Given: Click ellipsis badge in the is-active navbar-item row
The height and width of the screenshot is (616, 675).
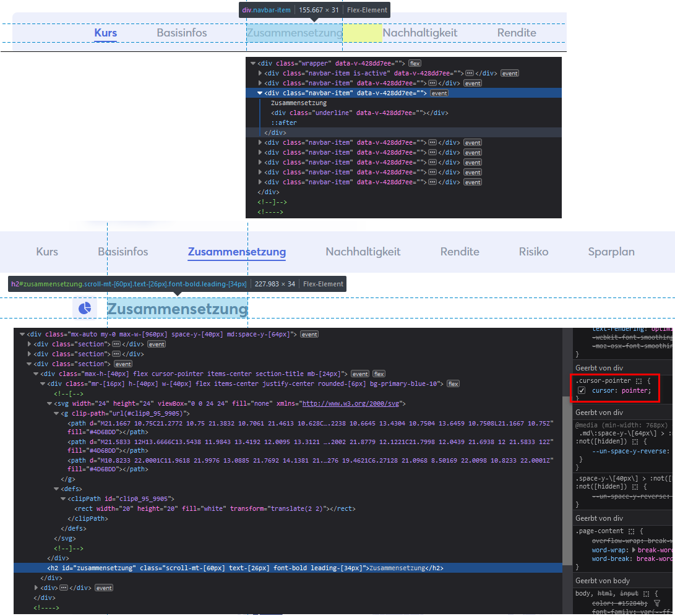Looking at the screenshot, I should coord(469,73).
